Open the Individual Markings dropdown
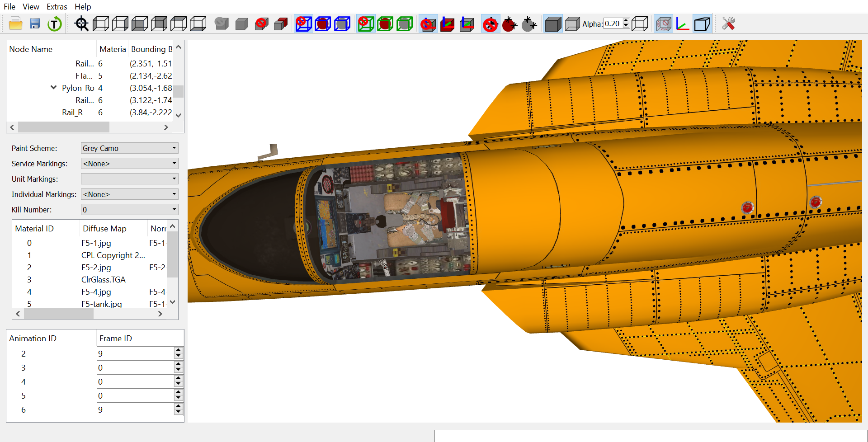 pyautogui.click(x=129, y=194)
